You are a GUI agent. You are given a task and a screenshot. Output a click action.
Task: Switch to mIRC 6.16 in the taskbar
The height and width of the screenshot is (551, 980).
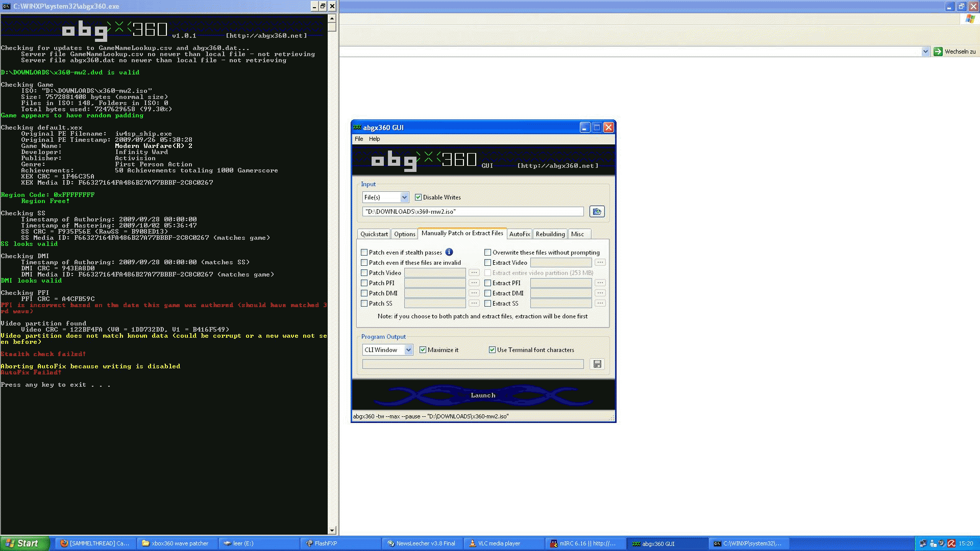pos(585,543)
